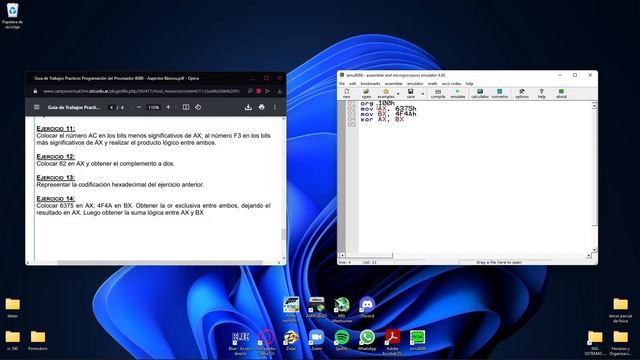Screen dimensions: 640x360
Task: Click the lock icon in Opera address bar
Action: [35, 91]
